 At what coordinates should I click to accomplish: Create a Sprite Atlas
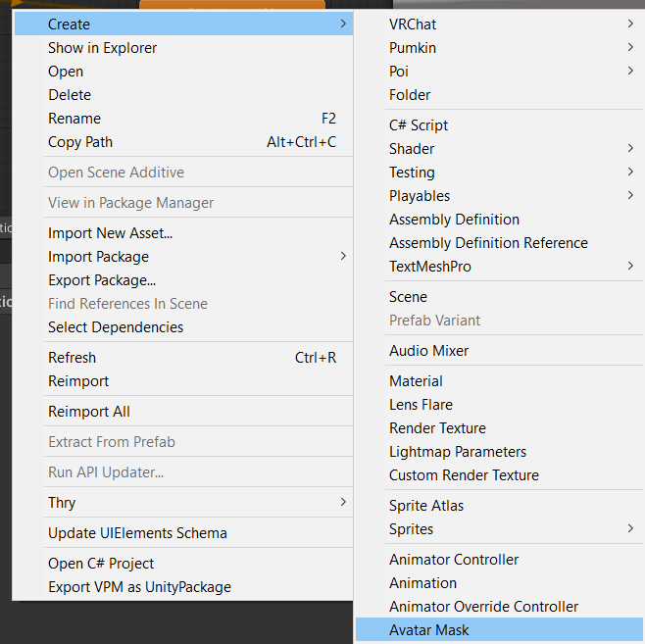click(x=499, y=506)
